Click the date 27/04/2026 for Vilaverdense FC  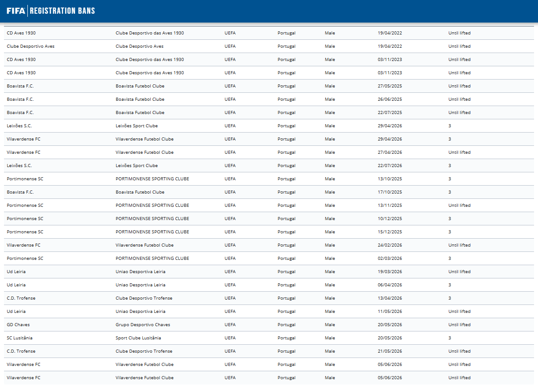(390, 152)
